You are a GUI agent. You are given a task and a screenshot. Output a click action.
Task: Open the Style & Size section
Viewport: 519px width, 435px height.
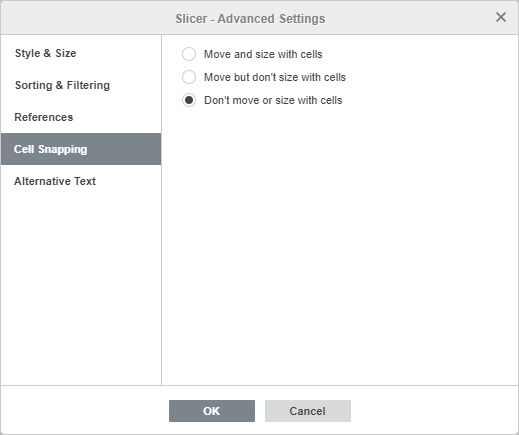(x=81, y=53)
